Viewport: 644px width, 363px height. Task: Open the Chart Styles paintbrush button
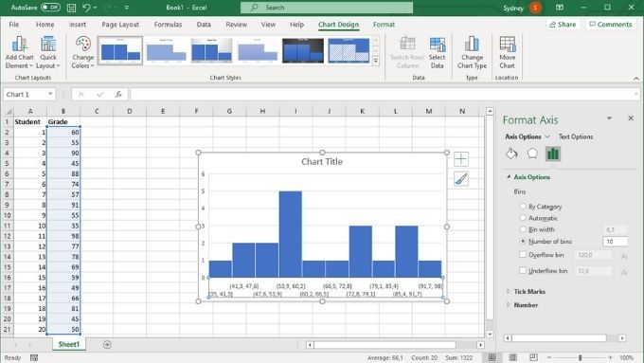[461, 179]
